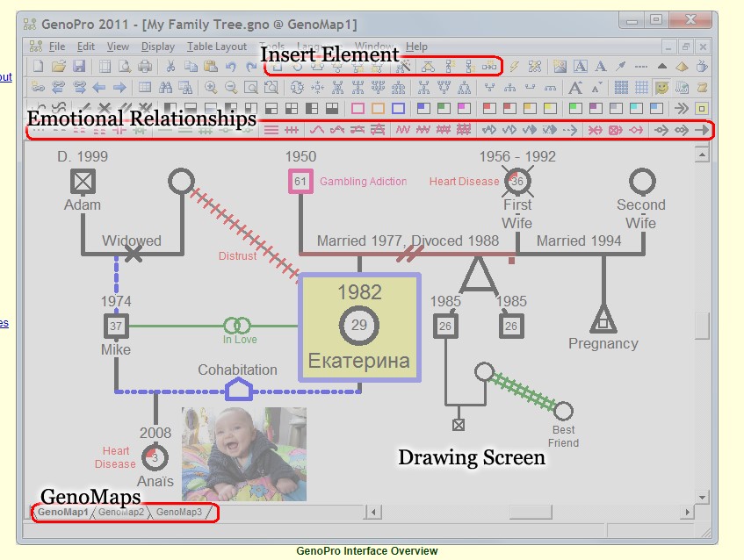Click the increase font size icon
This screenshot has width=744, height=560.
[575, 88]
